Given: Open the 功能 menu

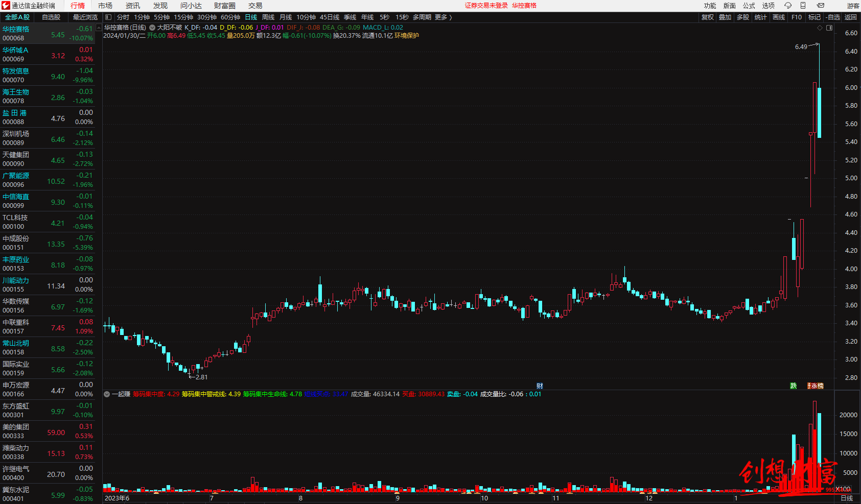Looking at the screenshot, I should point(710,6).
